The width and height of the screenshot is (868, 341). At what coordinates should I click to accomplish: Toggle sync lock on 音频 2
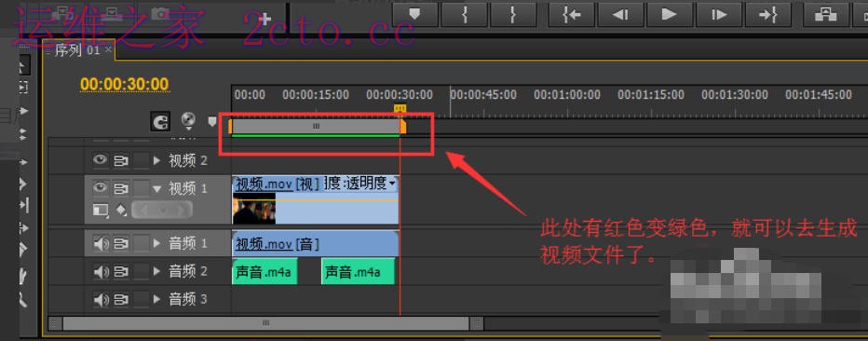[x=121, y=272]
